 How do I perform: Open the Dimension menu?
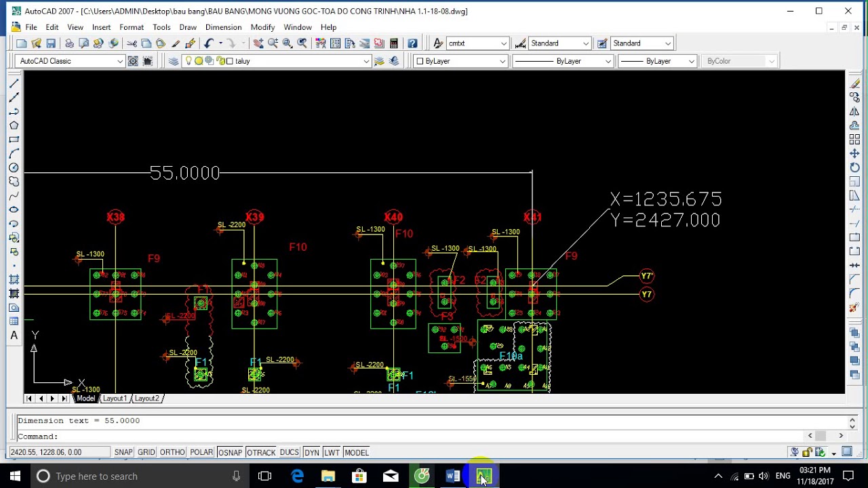pos(223,27)
